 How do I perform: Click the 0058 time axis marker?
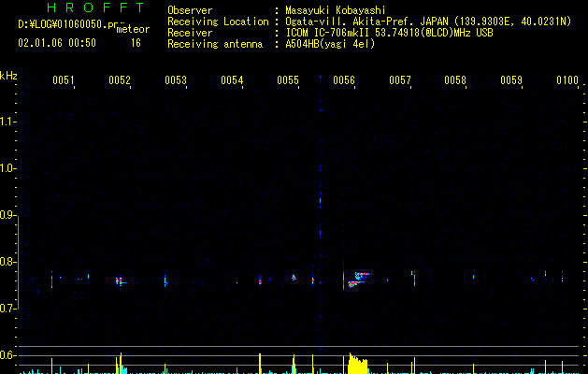coord(455,80)
